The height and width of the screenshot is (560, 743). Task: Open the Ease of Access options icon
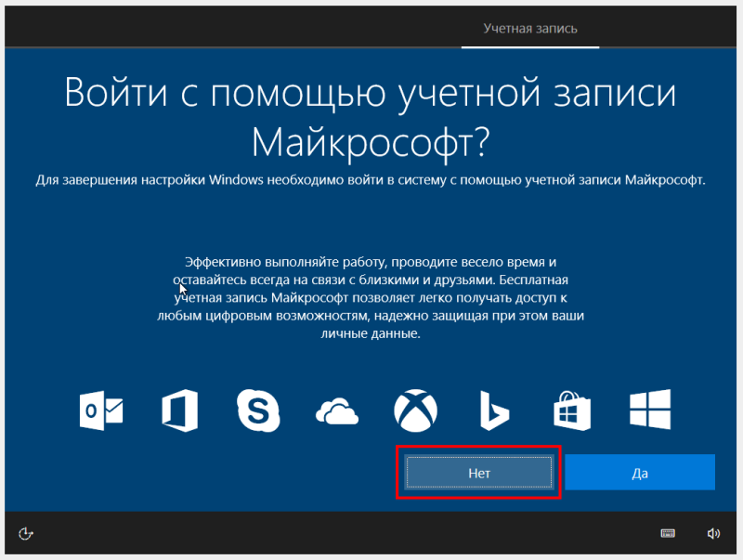(26, 533)
